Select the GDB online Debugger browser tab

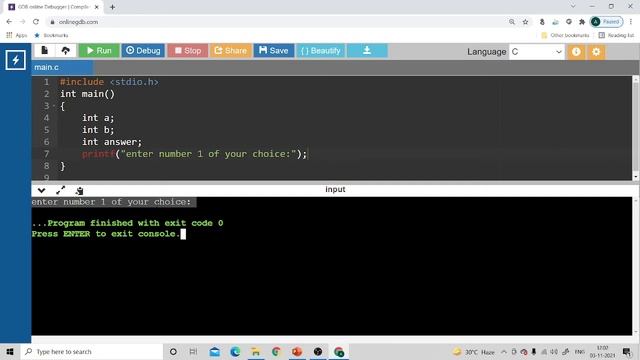(53, 7)
